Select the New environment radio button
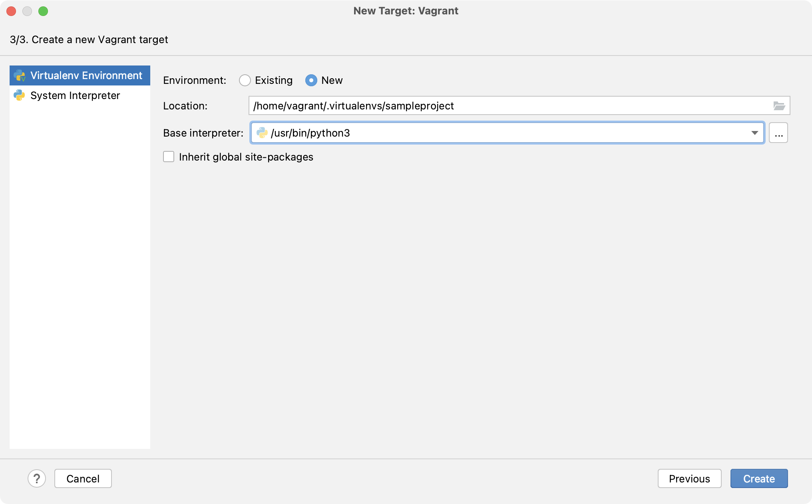812x504 pixels. pos(312,80)
